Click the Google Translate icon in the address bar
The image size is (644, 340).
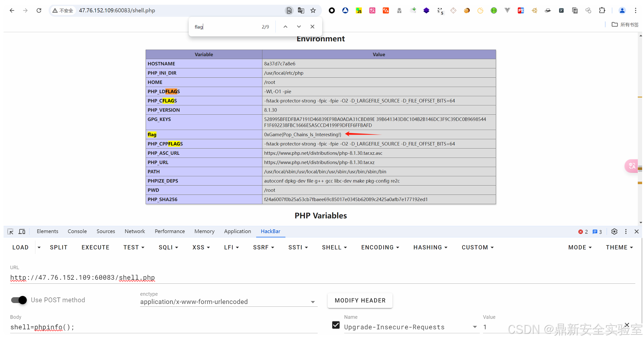click(301, 11)
